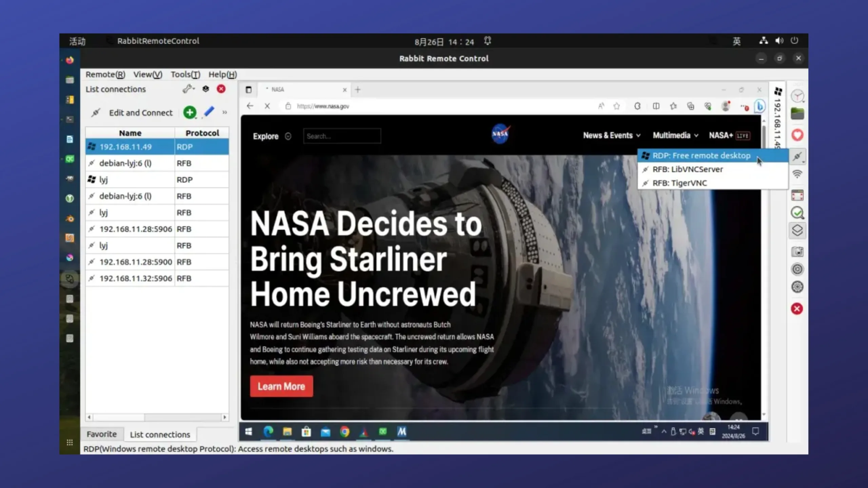Image resolution: width=868 pixels, height=488 pixels.
Task: Click the NASA browser tab
Action: point(304,89)
